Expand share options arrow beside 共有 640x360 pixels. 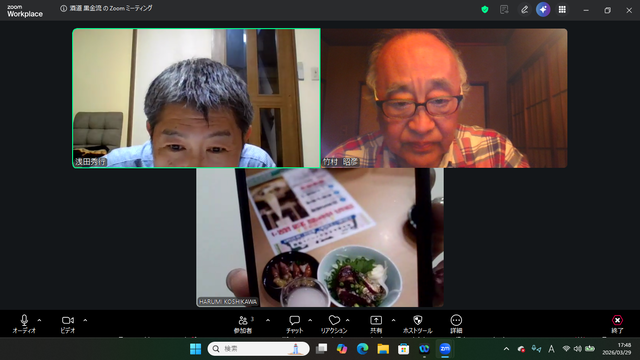click(x=393, y=320)
